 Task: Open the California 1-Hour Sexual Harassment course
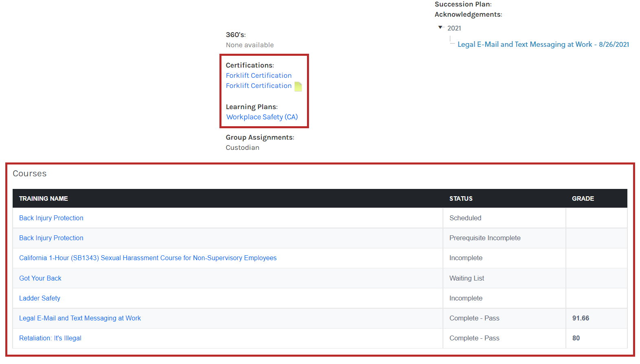pos(148,258)
